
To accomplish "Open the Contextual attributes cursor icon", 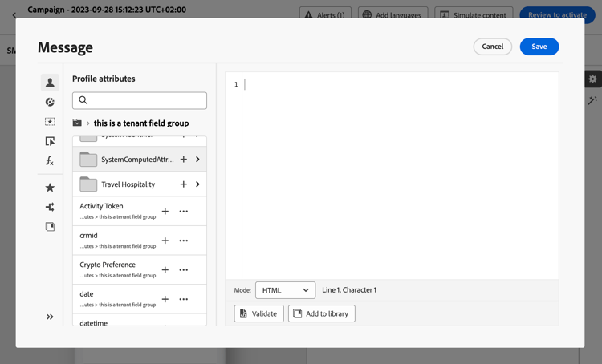I will (50, 141).
